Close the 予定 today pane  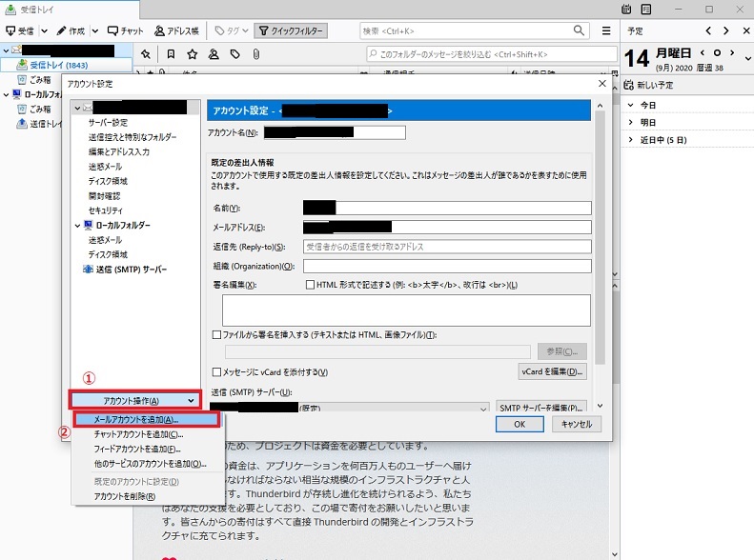tap(746, 30)
